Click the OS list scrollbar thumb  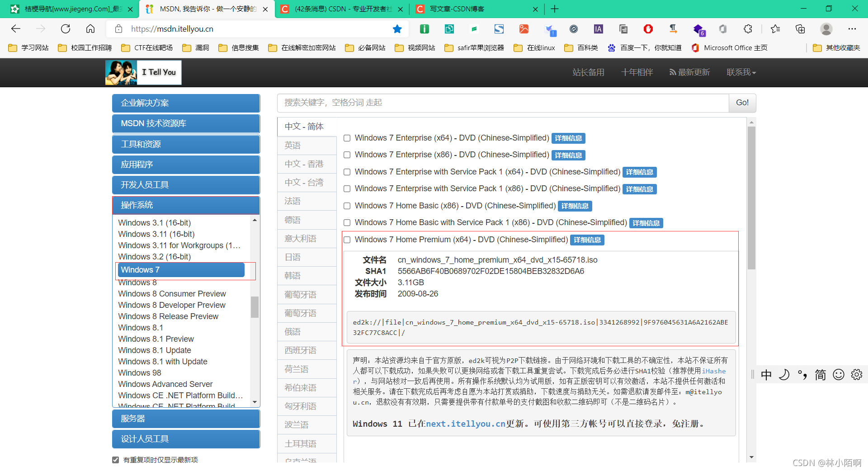coord(255,307)
